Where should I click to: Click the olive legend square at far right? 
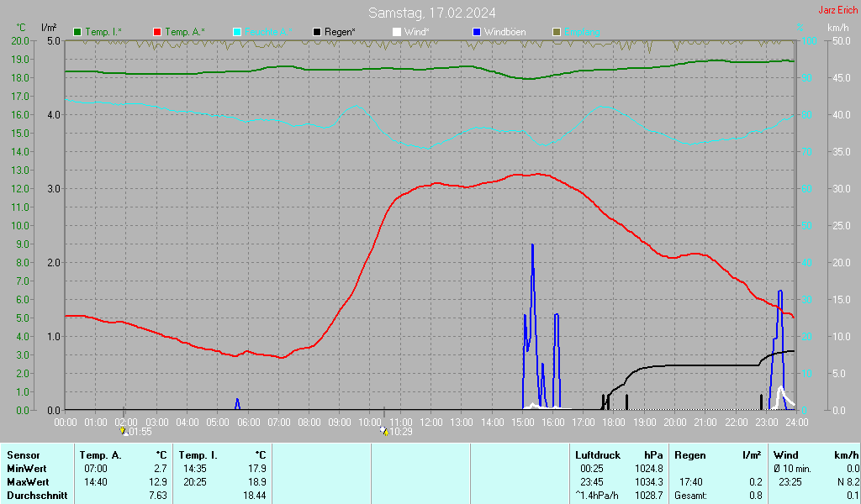[x=556, y=32]
